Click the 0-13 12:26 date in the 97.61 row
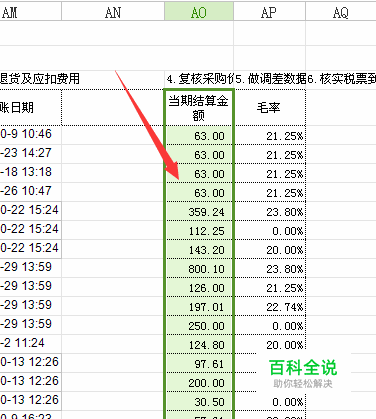 point(31,362)
